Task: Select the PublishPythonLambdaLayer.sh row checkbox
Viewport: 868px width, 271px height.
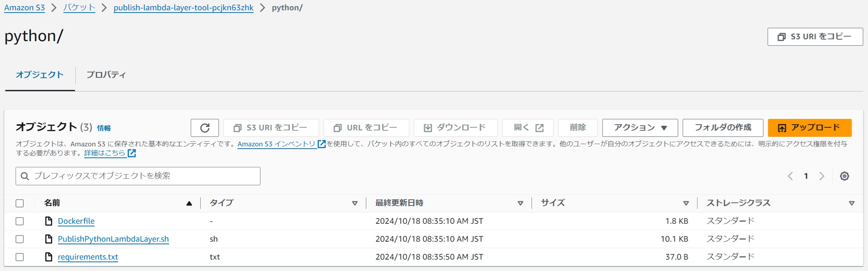Action: [x=20, y=239]
